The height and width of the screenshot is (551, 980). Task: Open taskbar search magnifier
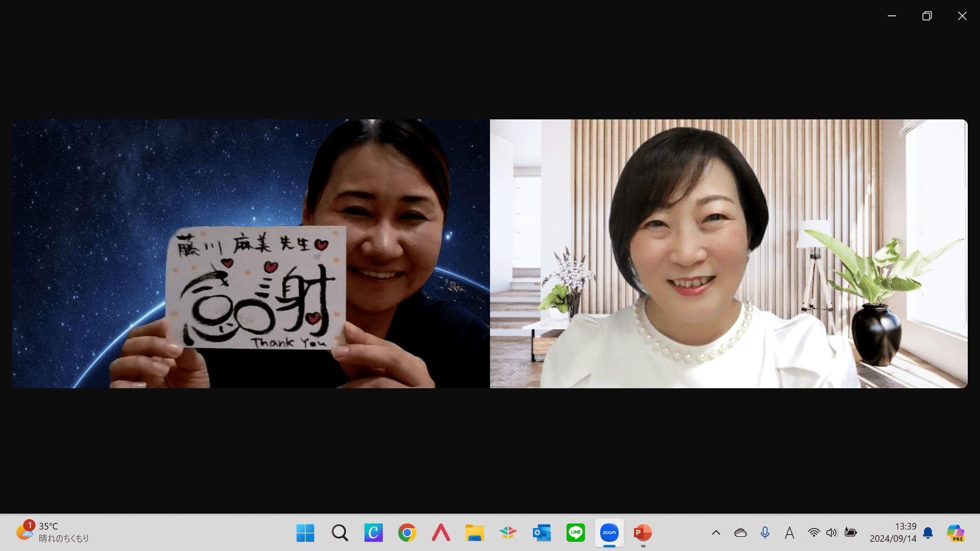click(x=339, y=533)
